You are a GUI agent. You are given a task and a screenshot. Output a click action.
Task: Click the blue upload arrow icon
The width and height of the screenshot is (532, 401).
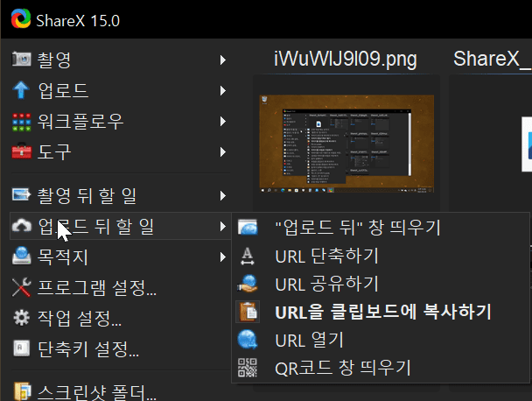point(21,90)
